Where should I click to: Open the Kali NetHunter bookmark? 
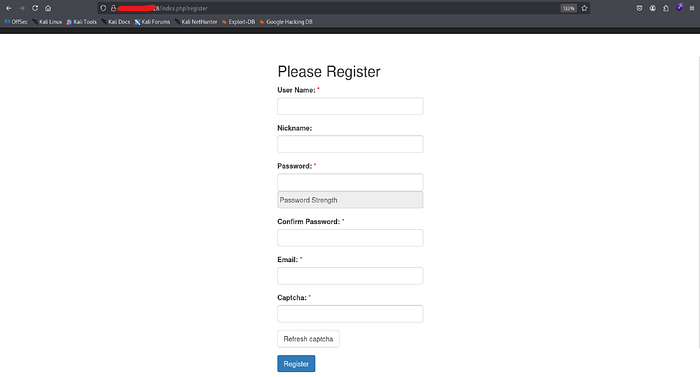(x=196, y=21)
